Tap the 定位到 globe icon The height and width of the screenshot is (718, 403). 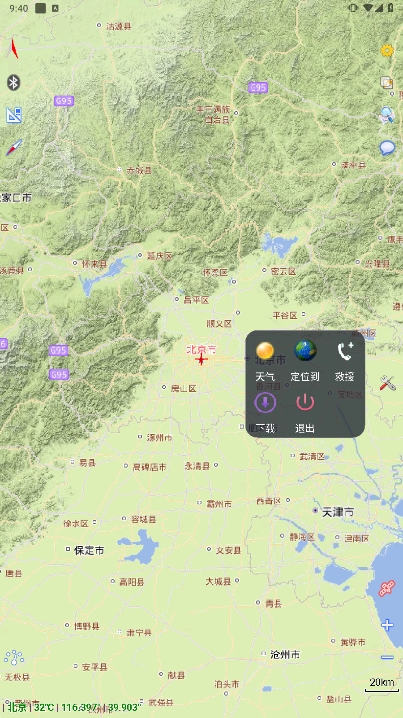[x=305, y=351]
